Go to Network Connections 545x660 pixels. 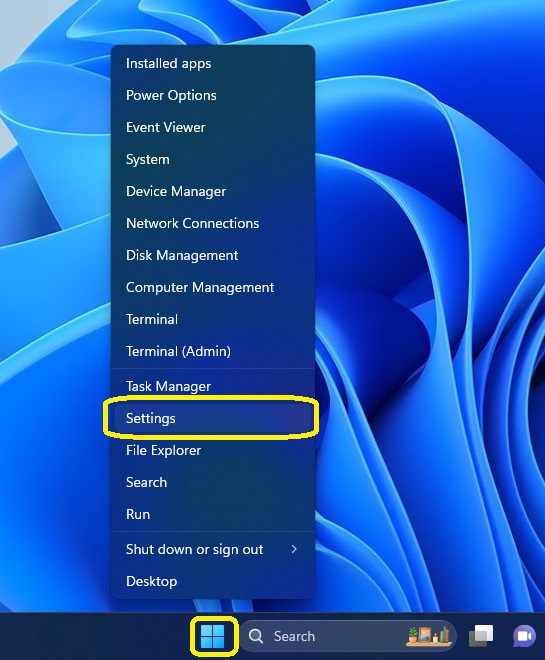pyautogui.click(x=213, y=223)
